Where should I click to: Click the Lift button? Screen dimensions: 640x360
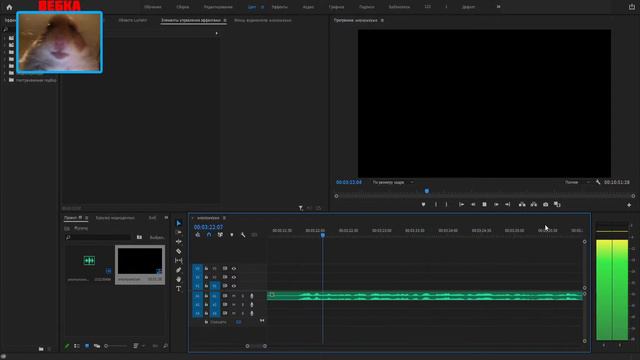522,204
